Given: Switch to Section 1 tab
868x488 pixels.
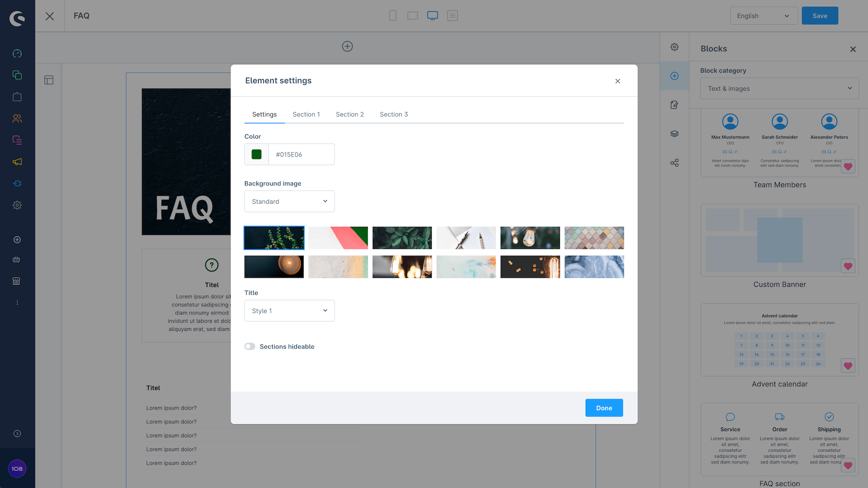Looking at the screenshot, I should 306,114.
